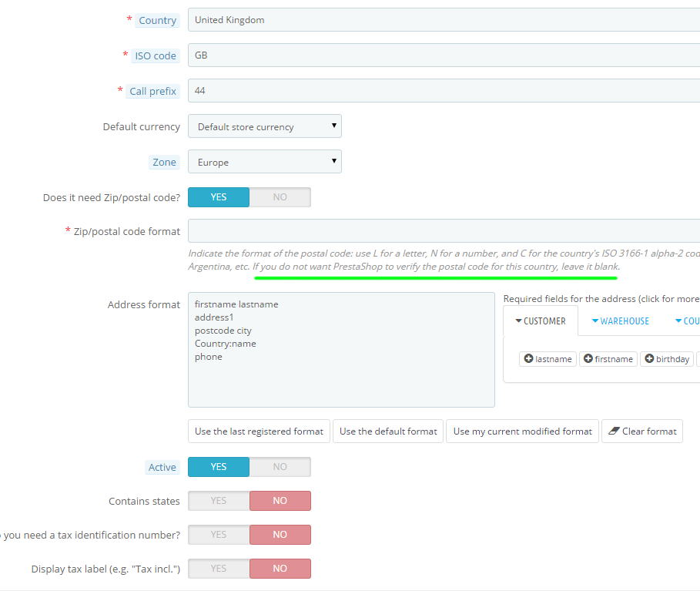Set Zip/postal code needed to YES
This screenshot has width=700, height=591.
click(x=219, y=197)
